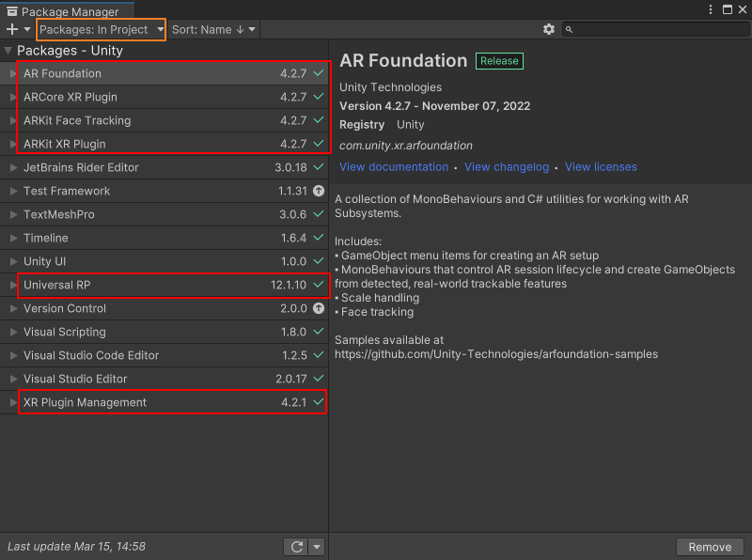
Task: Open the add package dropdown arrow
Action: pyautogui.click(x=27, y=29)
